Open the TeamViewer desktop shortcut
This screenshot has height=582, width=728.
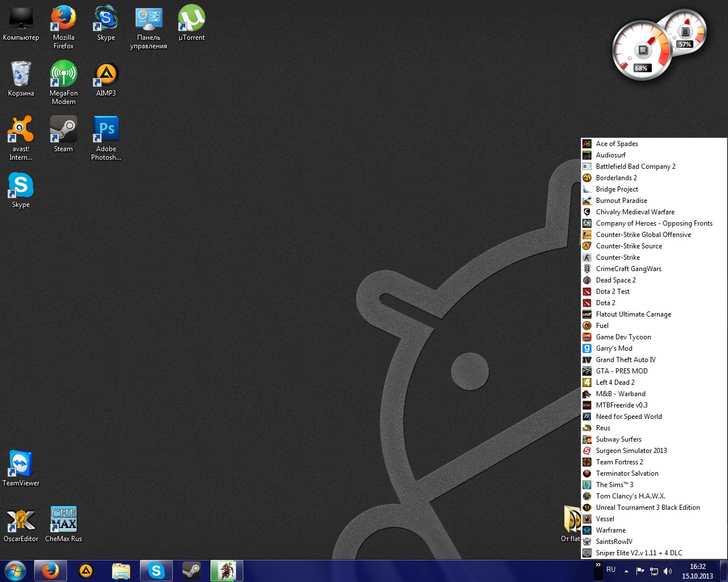point(21,469)
